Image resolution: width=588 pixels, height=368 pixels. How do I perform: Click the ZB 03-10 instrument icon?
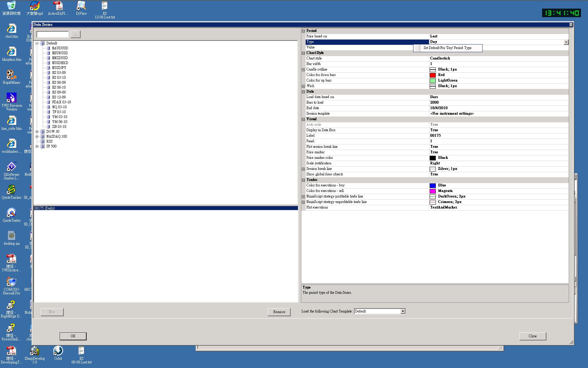[x=48, y=127]
